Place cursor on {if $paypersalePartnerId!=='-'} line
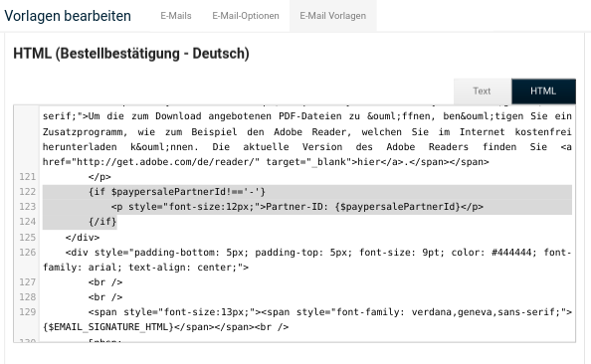Viewport: 591px width, 364px height. point(177,192)
